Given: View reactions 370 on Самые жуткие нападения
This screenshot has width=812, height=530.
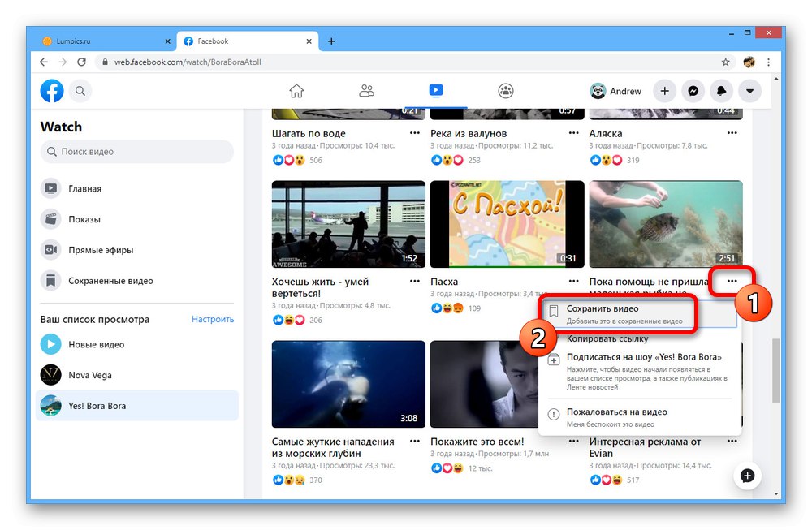Looking at the screenshot, I should tap(297, 480).
